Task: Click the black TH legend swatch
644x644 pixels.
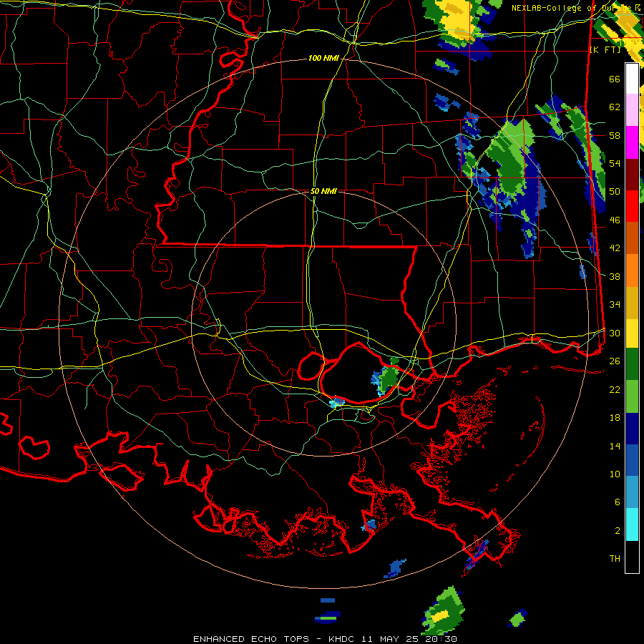Action: coord(632,557)
